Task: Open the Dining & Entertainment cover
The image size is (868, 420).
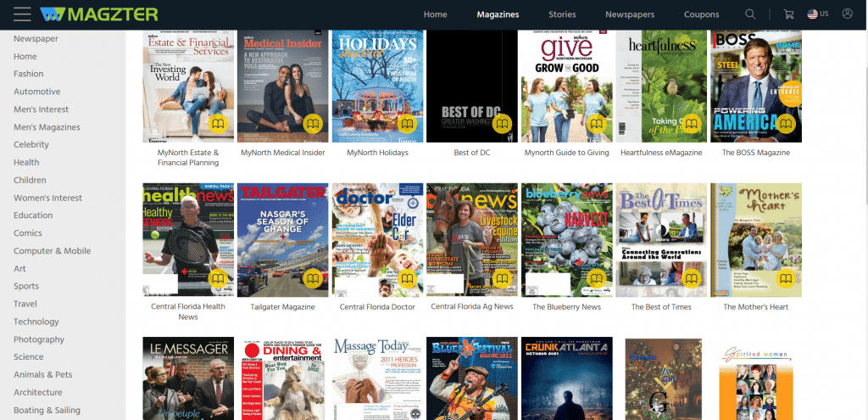Action: [283, 378]
